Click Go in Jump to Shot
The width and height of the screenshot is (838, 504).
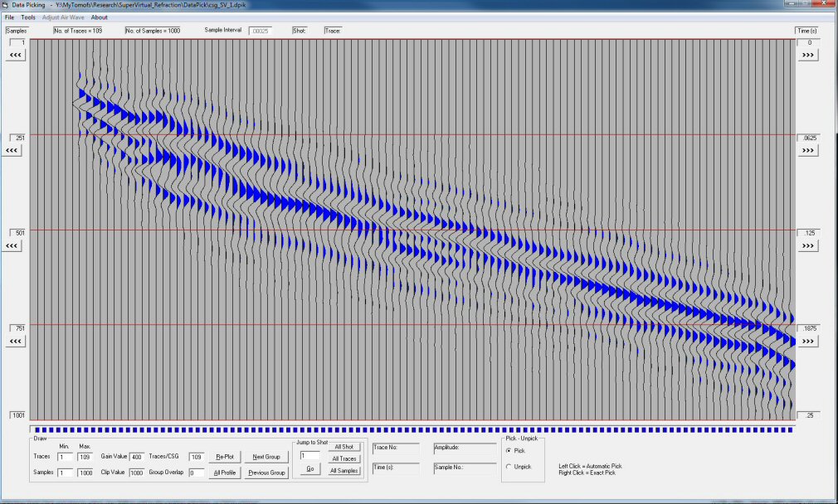coord(309,469)
